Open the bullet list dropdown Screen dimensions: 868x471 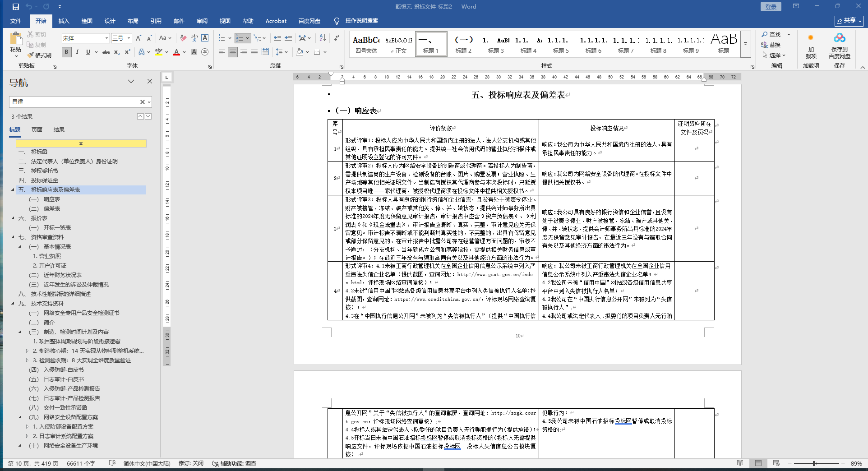(230, 38)
